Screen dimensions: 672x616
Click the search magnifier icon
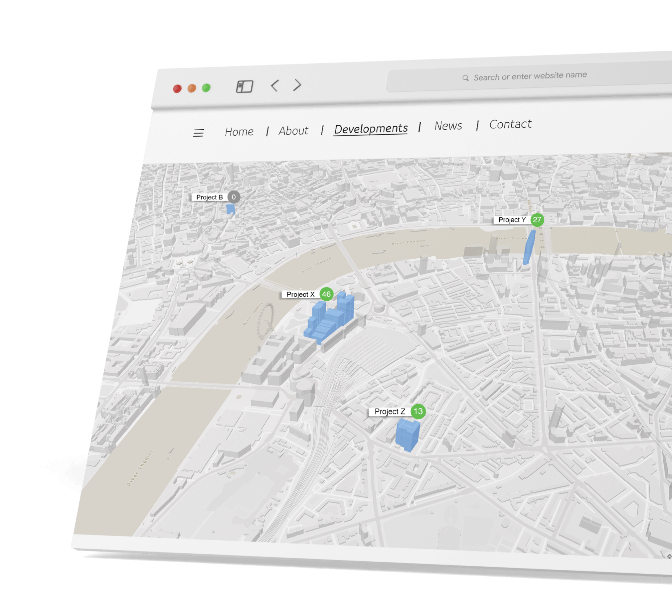click(465, 78)
